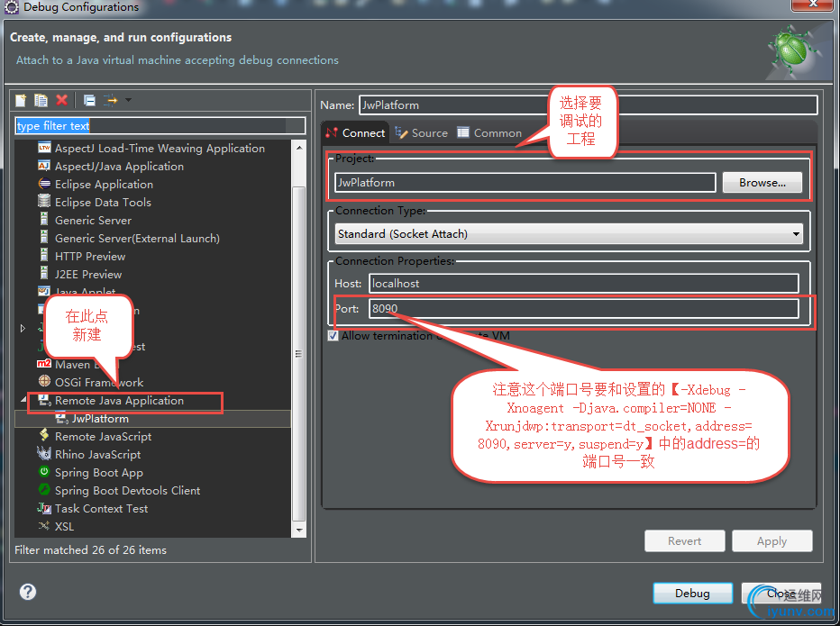Toggle Allow termination of remote VM checkbox
The height and width of the screenshot is (626, 840).
coord(333,336)
